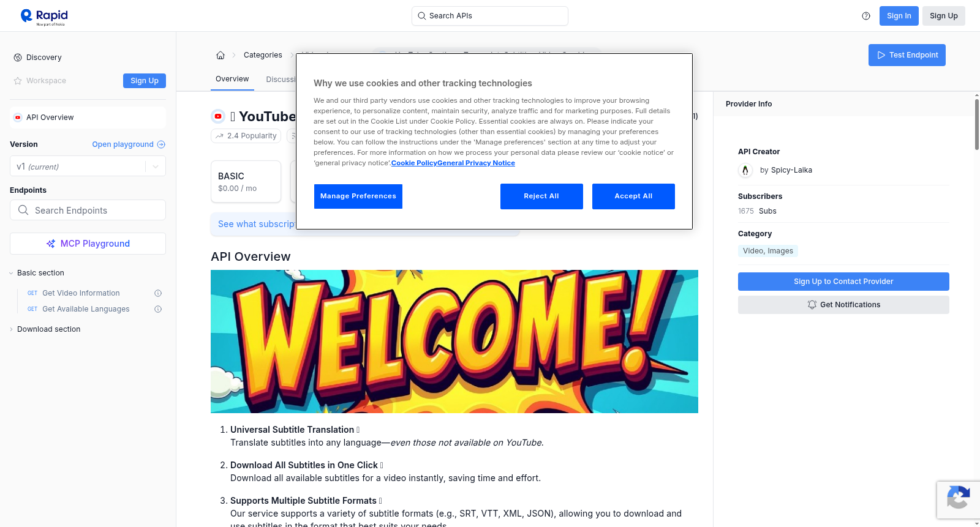
Task: Click the Test Endpoint button
Action: coord(907,55)
